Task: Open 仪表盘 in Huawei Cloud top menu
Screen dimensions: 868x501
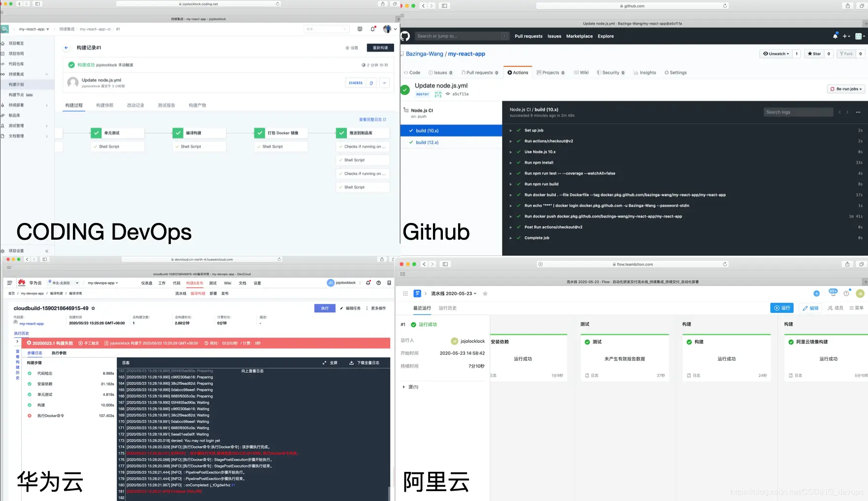Action: 147,283
